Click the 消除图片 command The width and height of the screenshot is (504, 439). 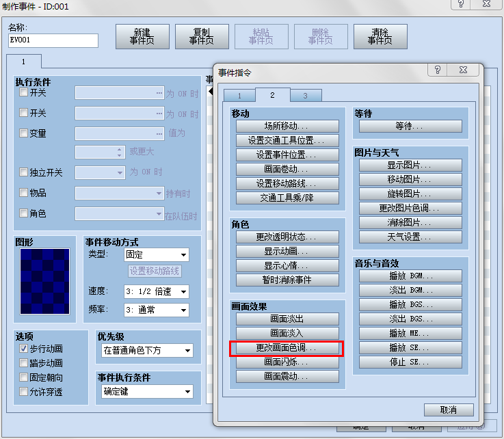tap(410, 223)
